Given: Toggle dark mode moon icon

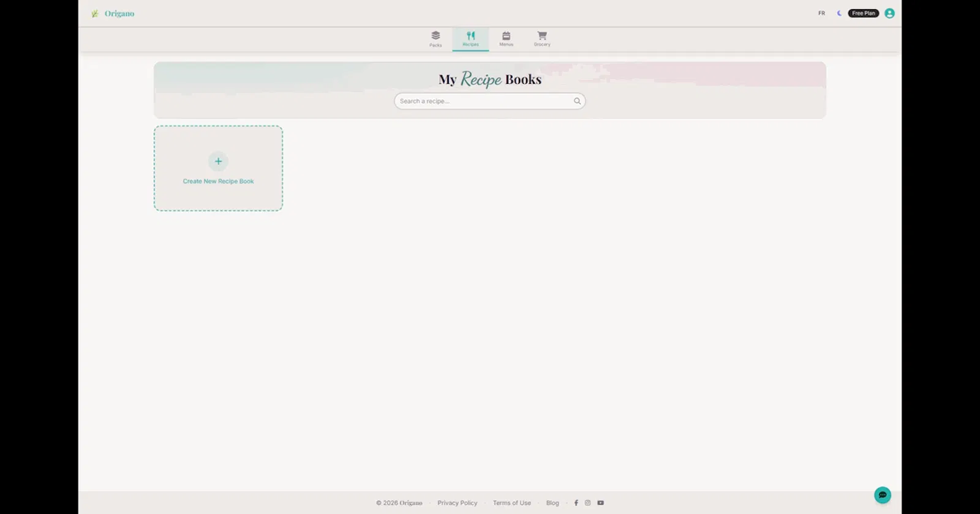Looking at the screenshot, I should pyautogui.click(x=839, y=13).
